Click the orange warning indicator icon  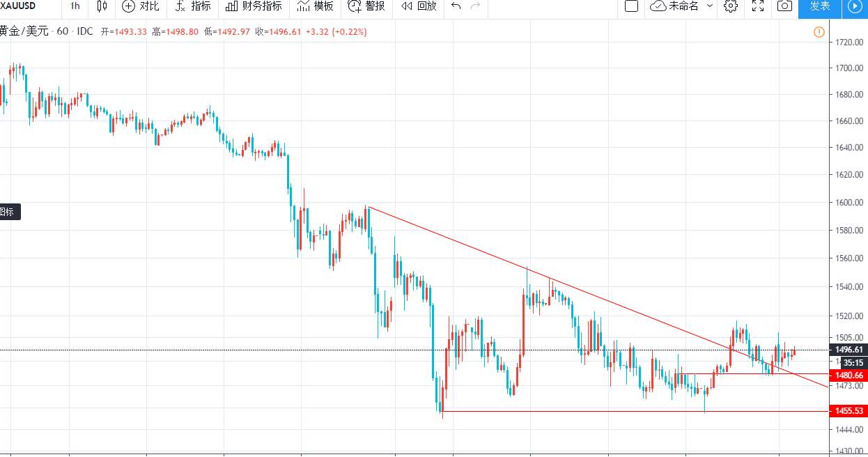[819, 31]
